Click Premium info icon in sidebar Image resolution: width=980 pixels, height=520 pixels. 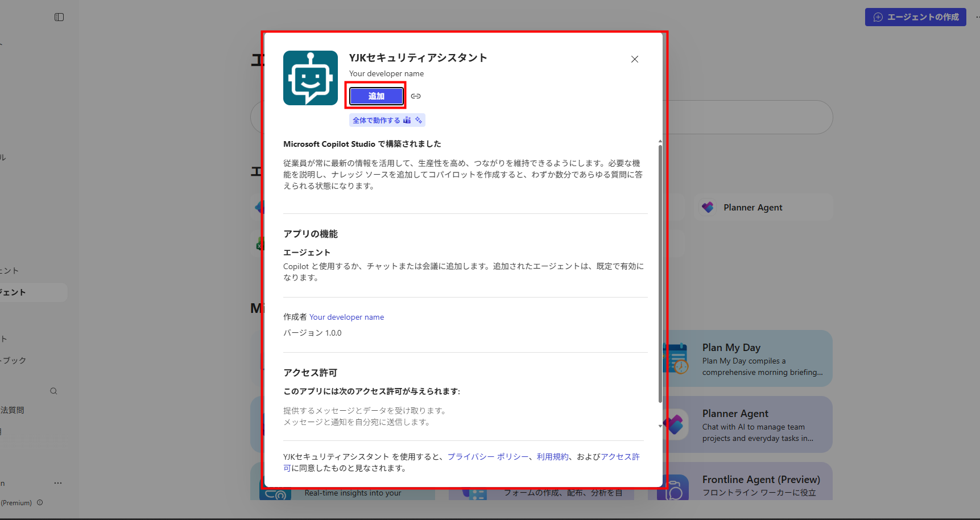point(40,502)
